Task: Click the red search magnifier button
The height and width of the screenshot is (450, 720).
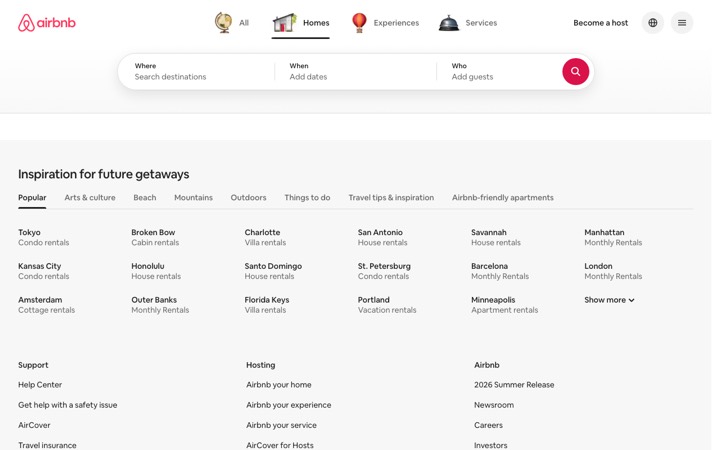Action: point(575,72)
